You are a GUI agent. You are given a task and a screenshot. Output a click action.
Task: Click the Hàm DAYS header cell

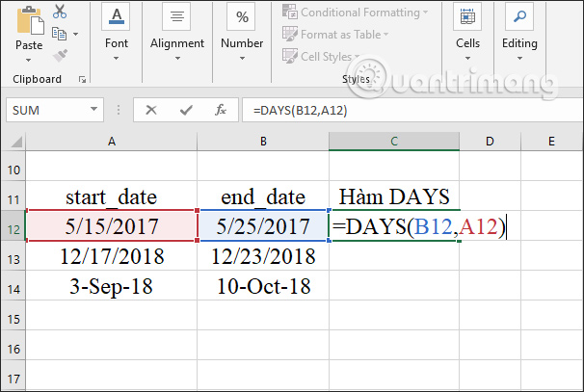(x=394, y=196)
